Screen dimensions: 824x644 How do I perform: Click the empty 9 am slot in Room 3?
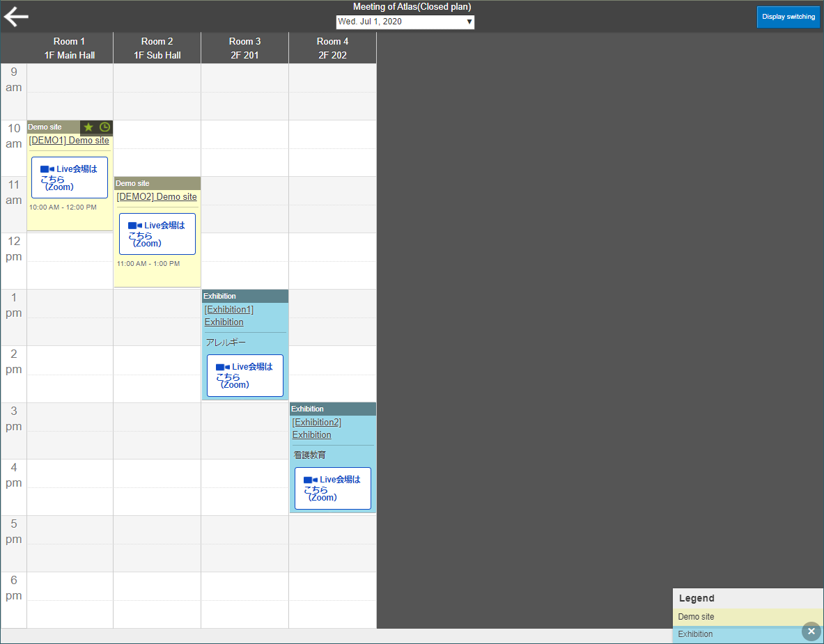[x=245, y=92]
